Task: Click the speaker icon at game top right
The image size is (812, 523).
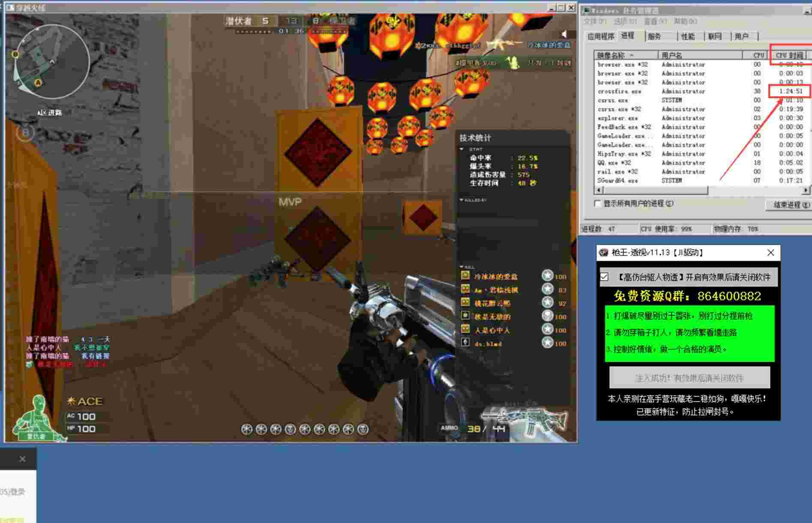Action: pos(564,34)
